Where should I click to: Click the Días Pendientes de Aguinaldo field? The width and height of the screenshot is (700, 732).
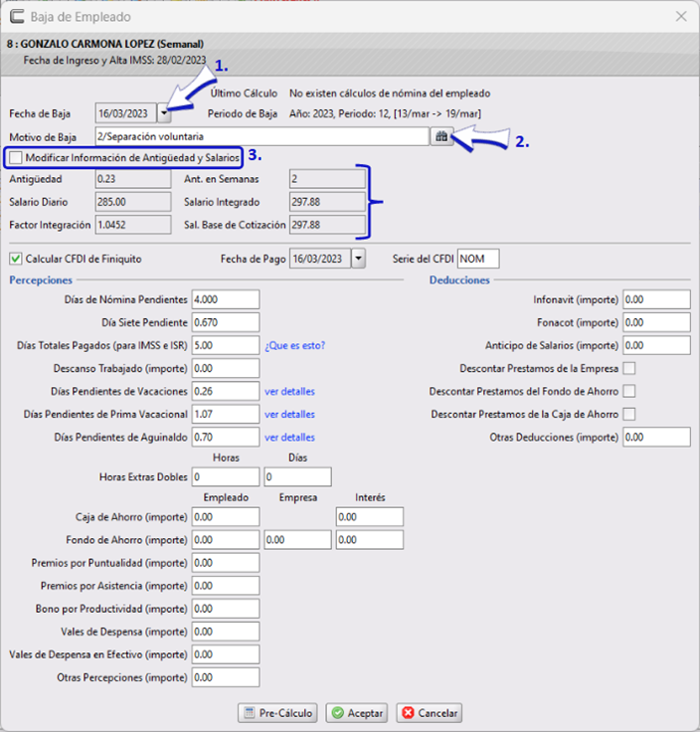tap(226, 437)
